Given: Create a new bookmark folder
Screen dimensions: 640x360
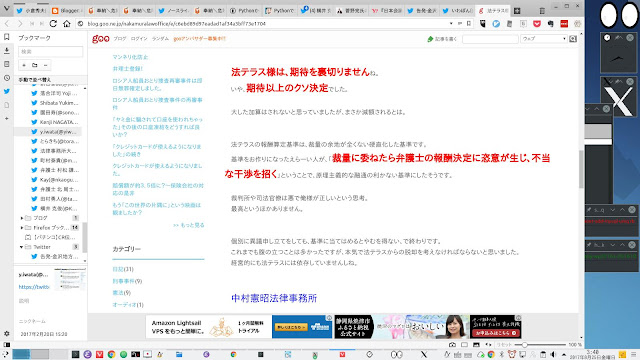Looking at the screenshot, I should coord(35,65).
